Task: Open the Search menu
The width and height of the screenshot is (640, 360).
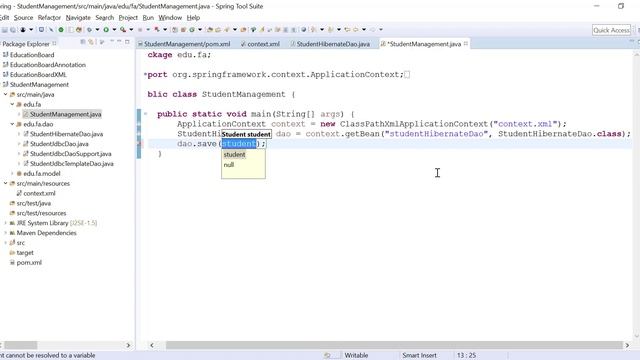Action: pos(104,18)
